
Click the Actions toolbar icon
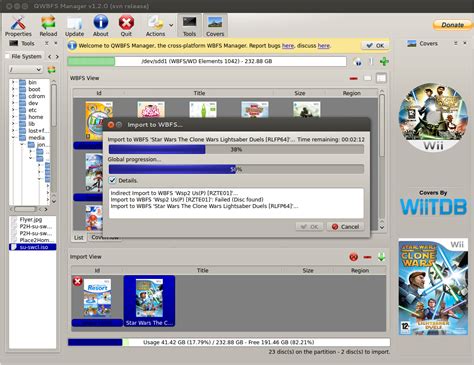(x=155, y=26)
